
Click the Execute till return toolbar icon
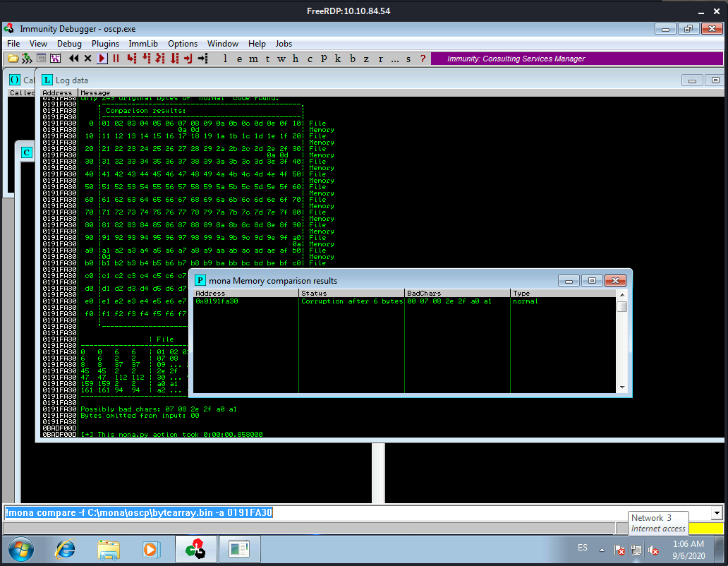coord(188,59)
